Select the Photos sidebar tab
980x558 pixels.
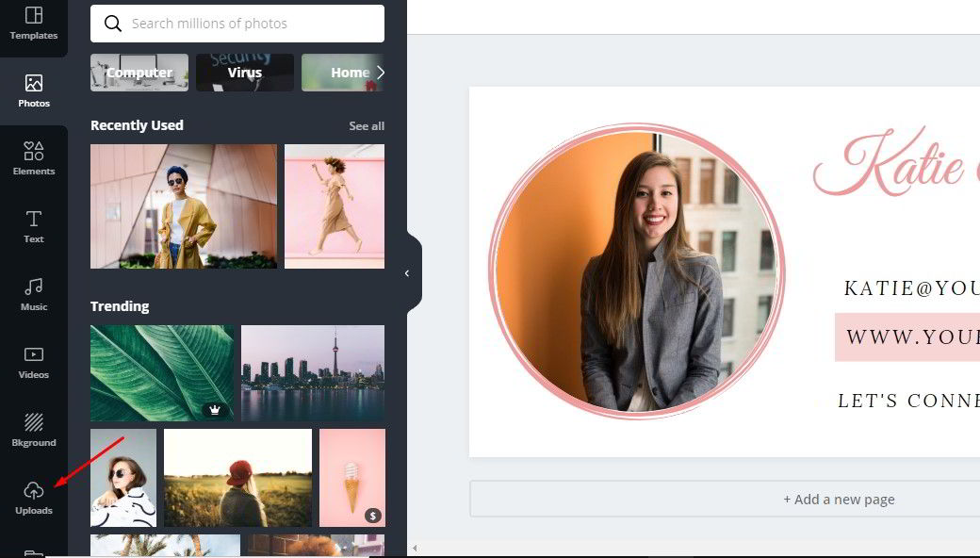[x=34, y=91]
